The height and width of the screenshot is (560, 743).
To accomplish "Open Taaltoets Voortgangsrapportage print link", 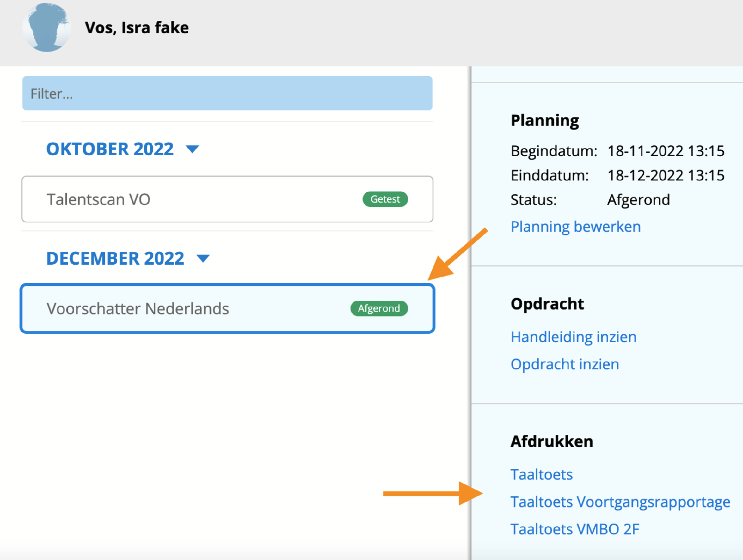I will tap(620, 502).
